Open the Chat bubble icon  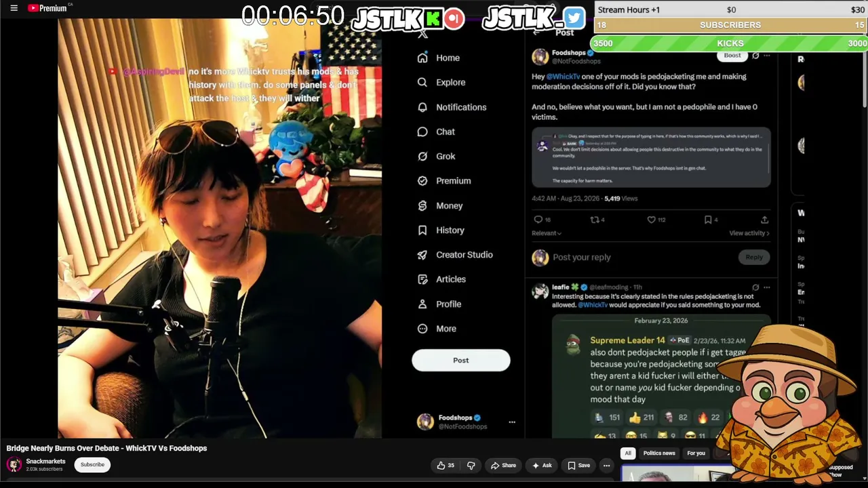[x=422, y=131]
